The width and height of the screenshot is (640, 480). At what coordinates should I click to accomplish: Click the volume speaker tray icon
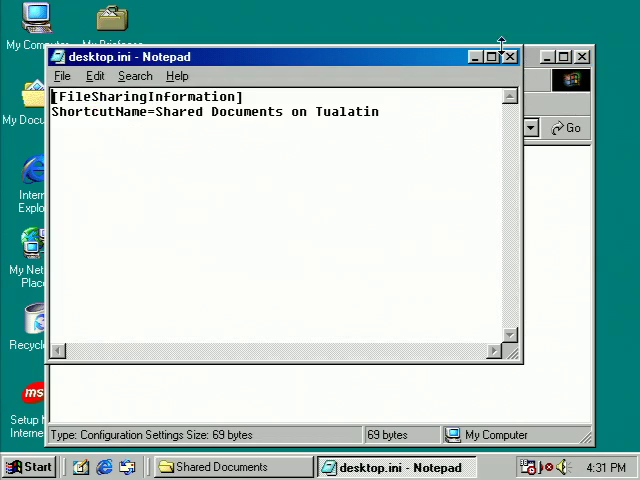(563, 467)
